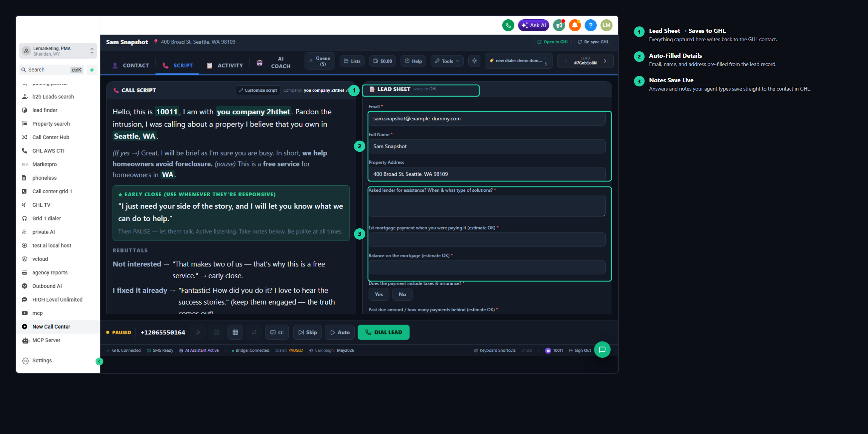Toggle the sun theme icon

(474, 61)
